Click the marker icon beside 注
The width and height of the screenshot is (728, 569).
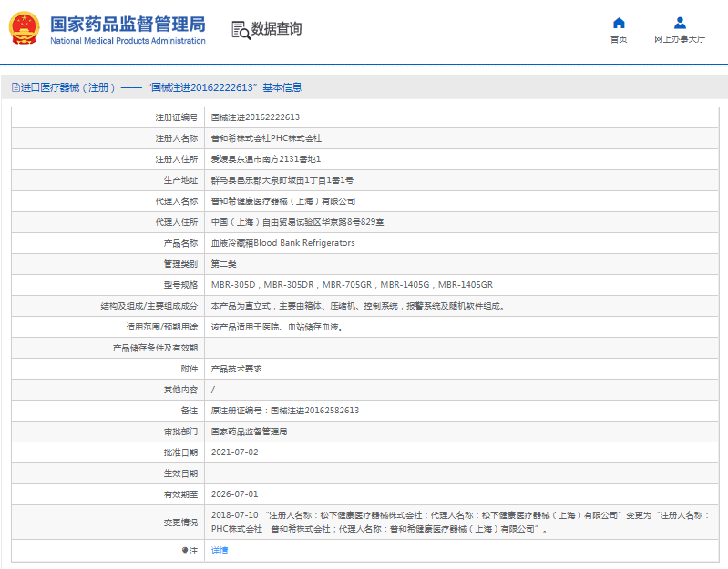pos(185,551)
